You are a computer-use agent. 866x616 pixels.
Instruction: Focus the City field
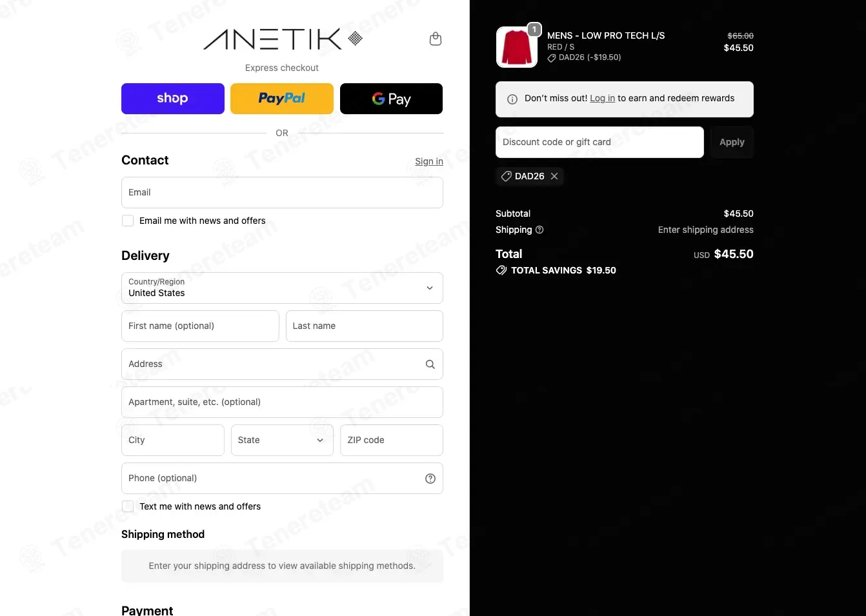point(173,440)
